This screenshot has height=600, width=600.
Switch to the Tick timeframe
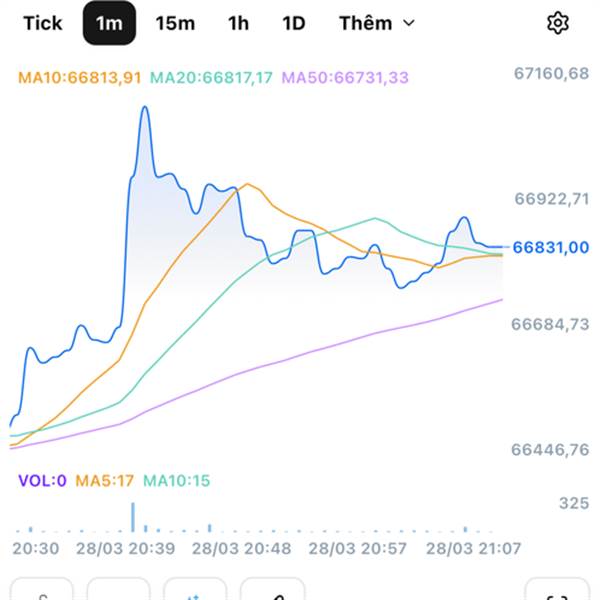coord(42,23)
